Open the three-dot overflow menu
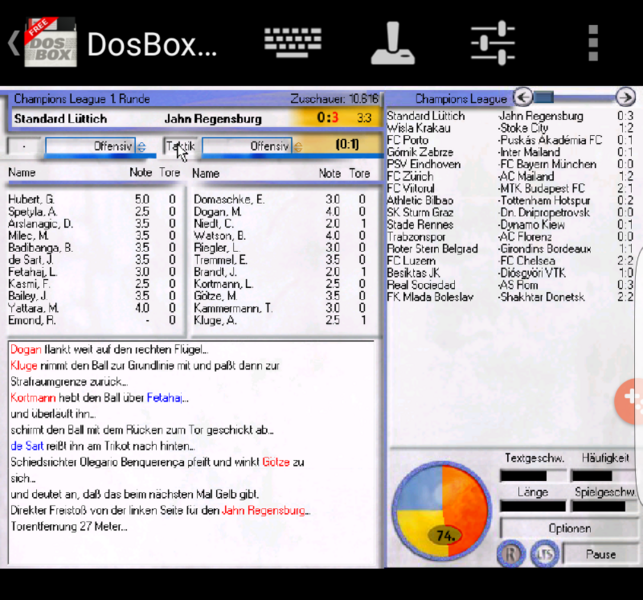This screenshot has height=600, width=643. [593, 43]
